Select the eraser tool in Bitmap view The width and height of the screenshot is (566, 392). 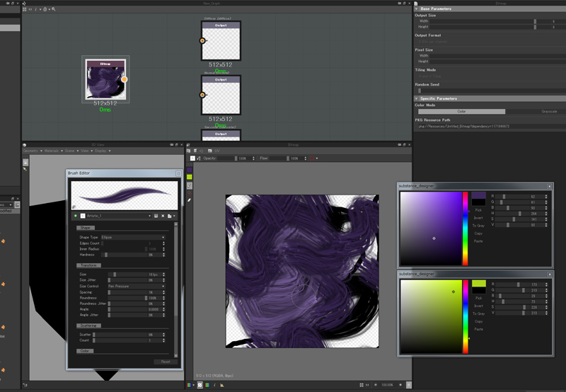click(189, 200)
